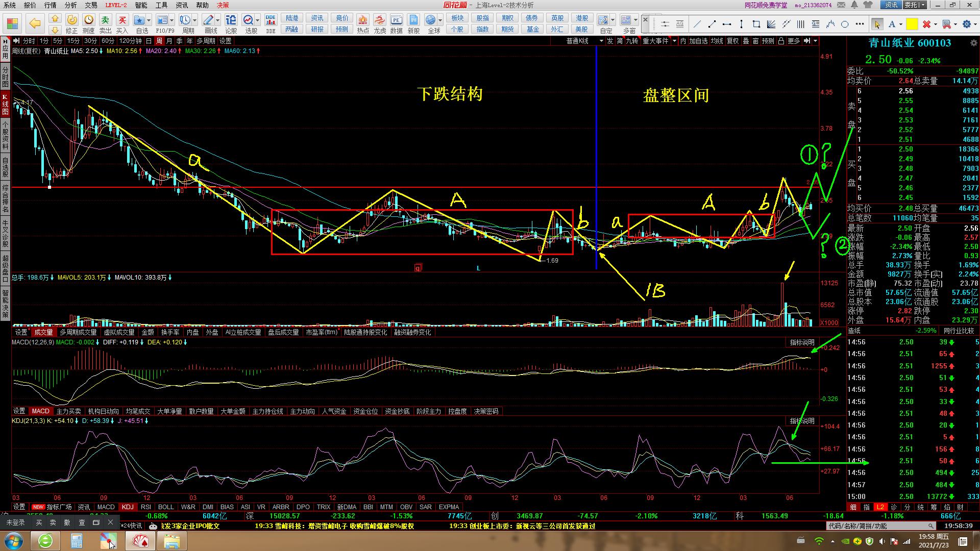Viewport: 980px width, 551px height.
Task: Open the 论股 discussion icon
Action: (231, 20)
